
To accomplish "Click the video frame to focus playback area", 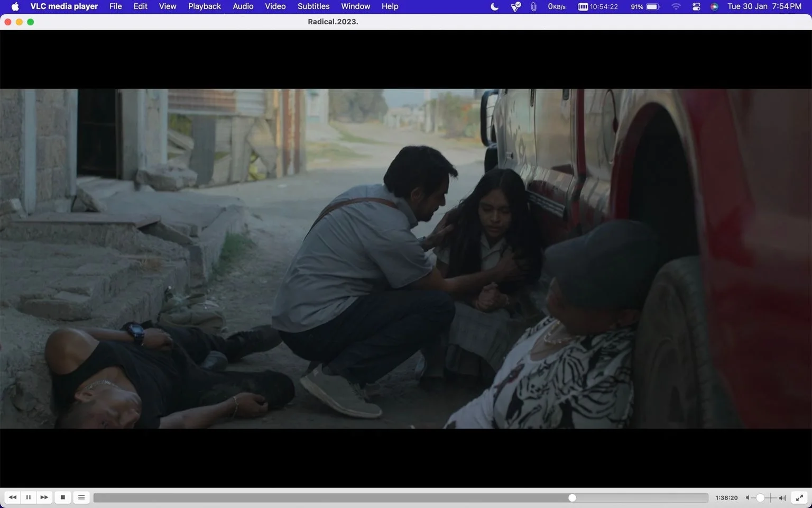I will coord(406,258).
